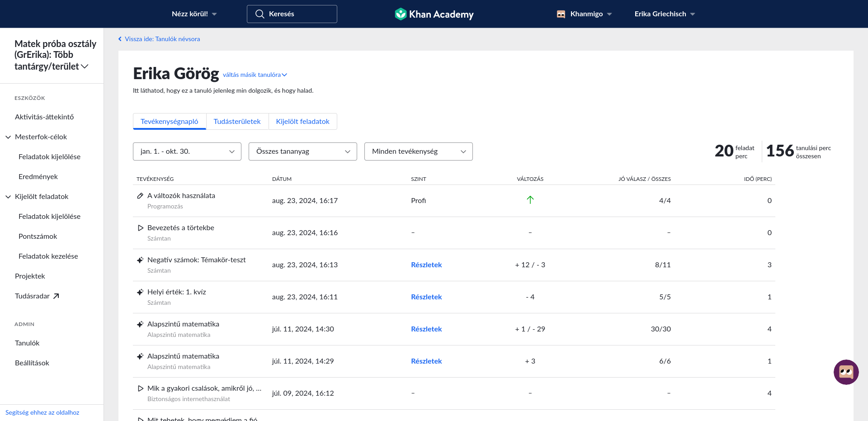Click Vissza ide: Tanulók névsora link
This screenshot has height=421, width=868.
pos(162,39)
